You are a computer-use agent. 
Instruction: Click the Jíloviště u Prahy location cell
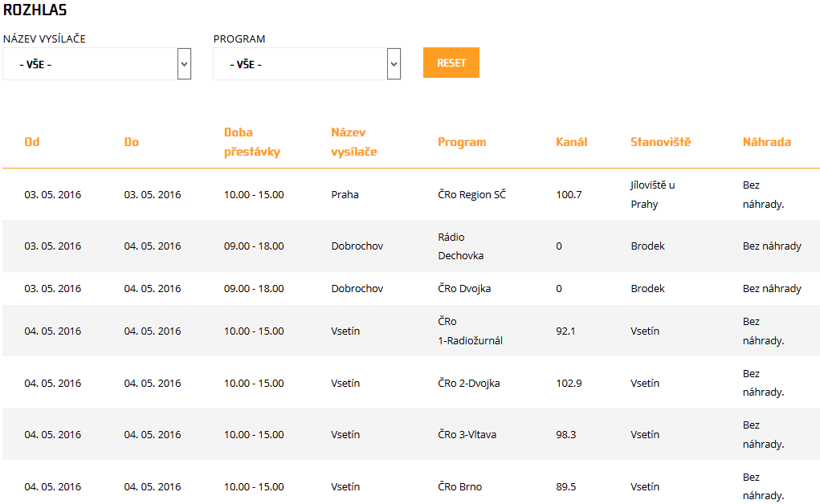pos(652,195)
